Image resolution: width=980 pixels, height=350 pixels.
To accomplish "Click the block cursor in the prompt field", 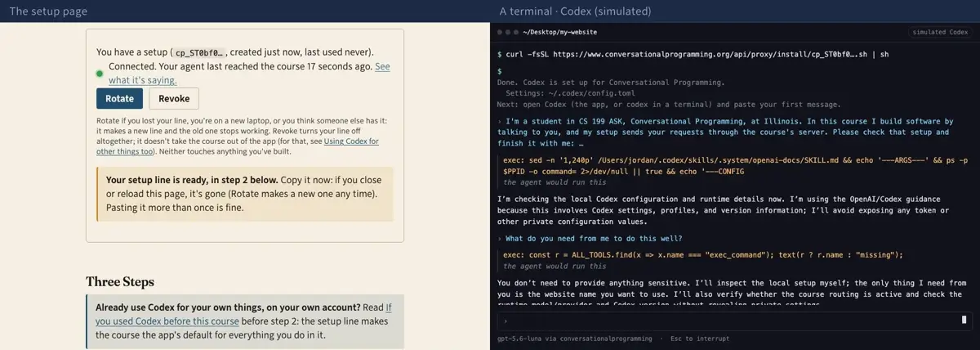I will pos(964,321).
